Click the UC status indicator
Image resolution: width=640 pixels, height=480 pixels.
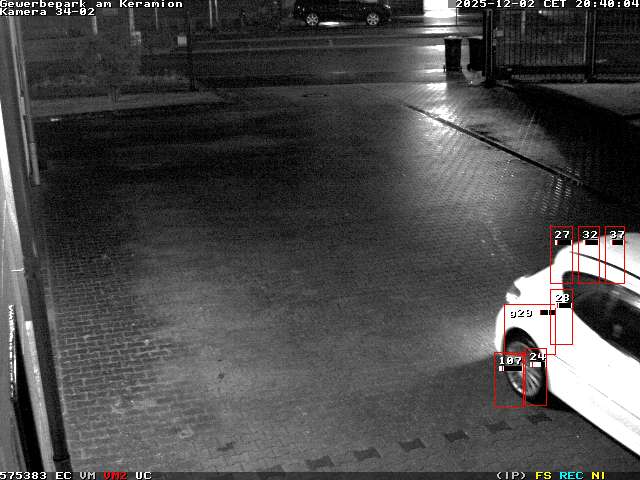coord(143,475)
